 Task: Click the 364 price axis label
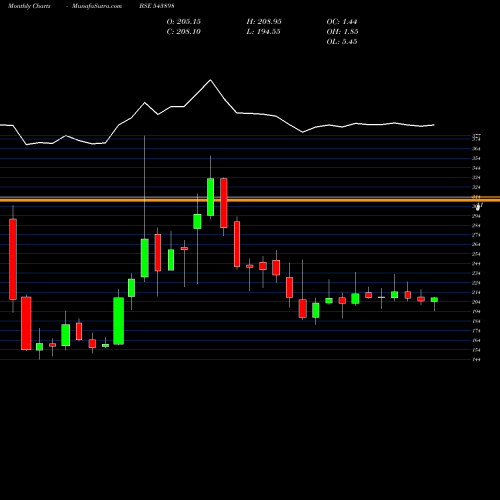coord(476,149)
